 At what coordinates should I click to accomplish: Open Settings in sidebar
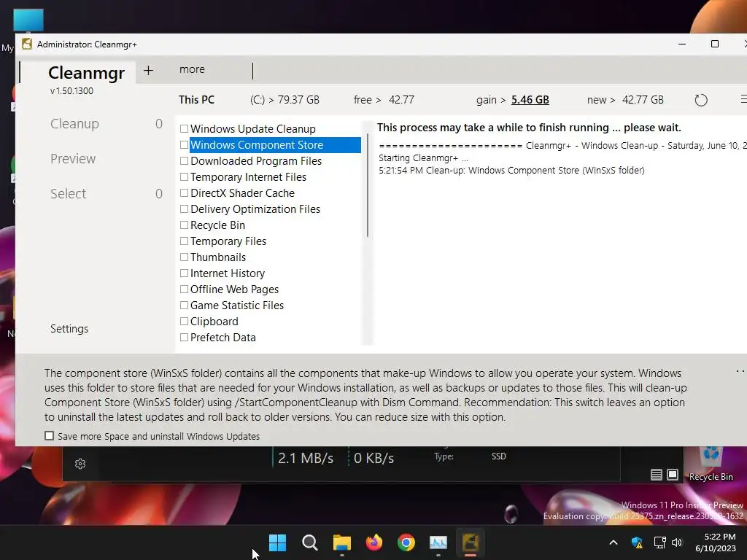69,329
